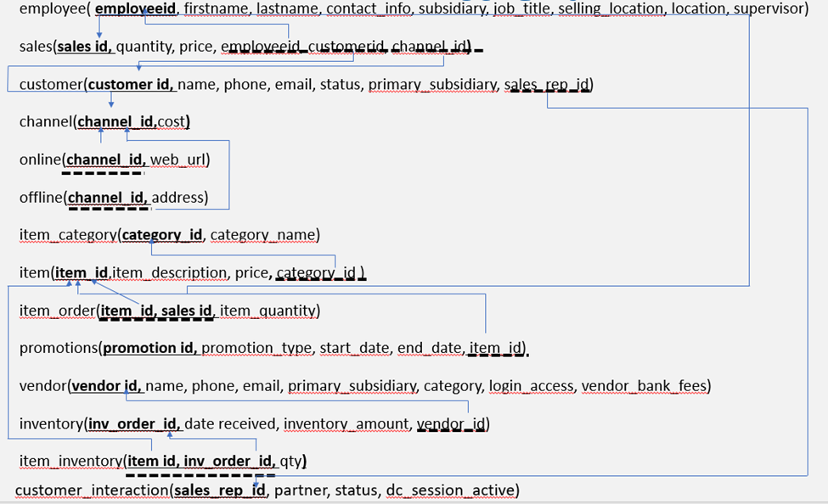Click 'inventory_amount,' in inventory relation
828x504 pixels.
click(348, 423)
